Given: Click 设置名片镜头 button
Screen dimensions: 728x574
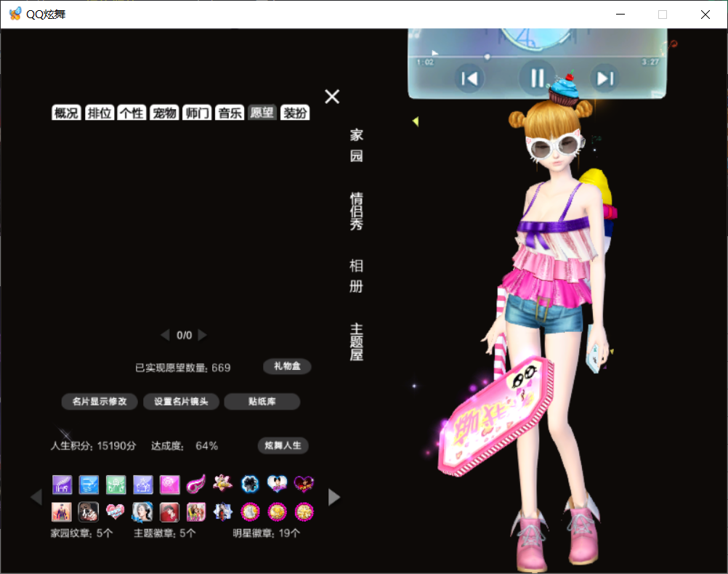Looking at the screenshot, I should [181, 402].
